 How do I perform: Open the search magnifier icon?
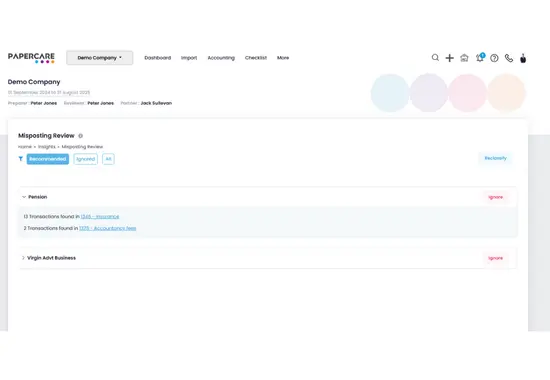click(435, 58)
